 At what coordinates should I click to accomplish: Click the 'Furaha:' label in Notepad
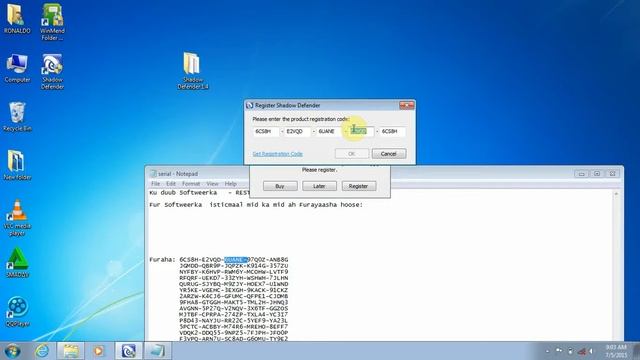point(162,260)
